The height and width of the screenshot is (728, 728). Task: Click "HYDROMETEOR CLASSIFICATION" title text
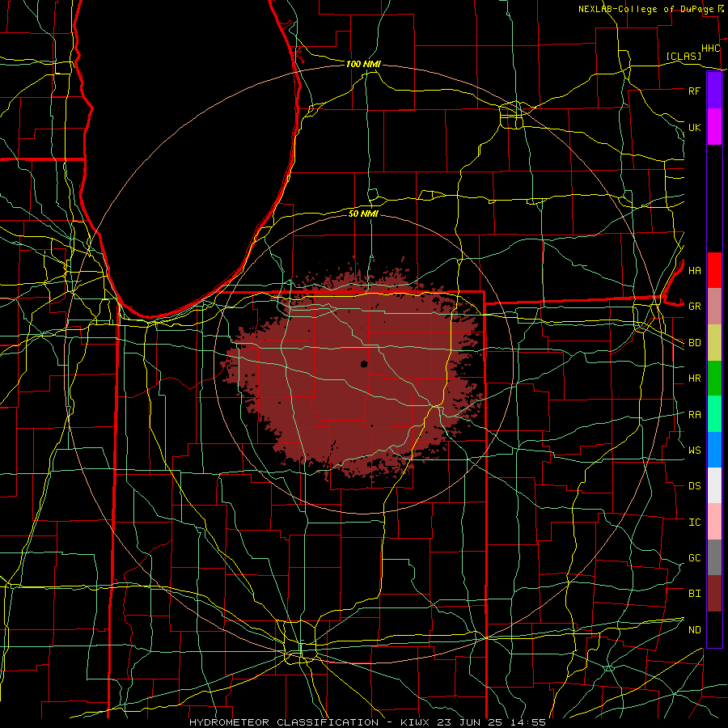284,722
